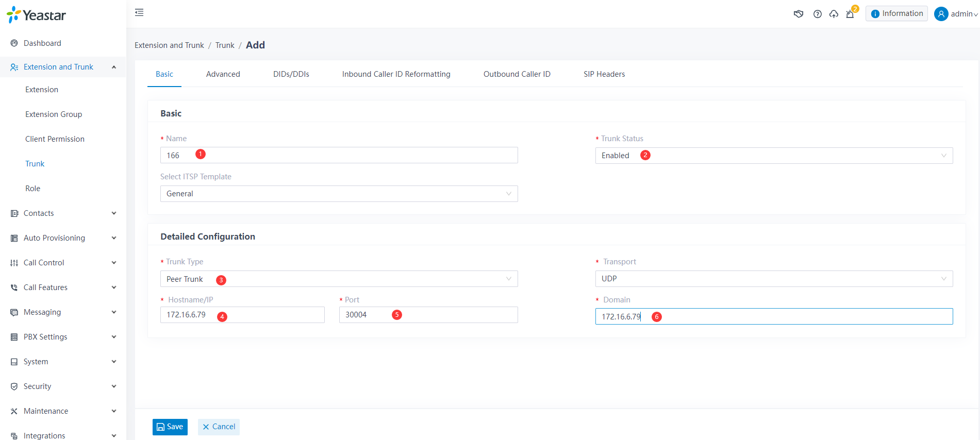Image resolution: width=980 pixels, height=440 pixels.
Task: Cancel adding the trunk
Action: 219,427
